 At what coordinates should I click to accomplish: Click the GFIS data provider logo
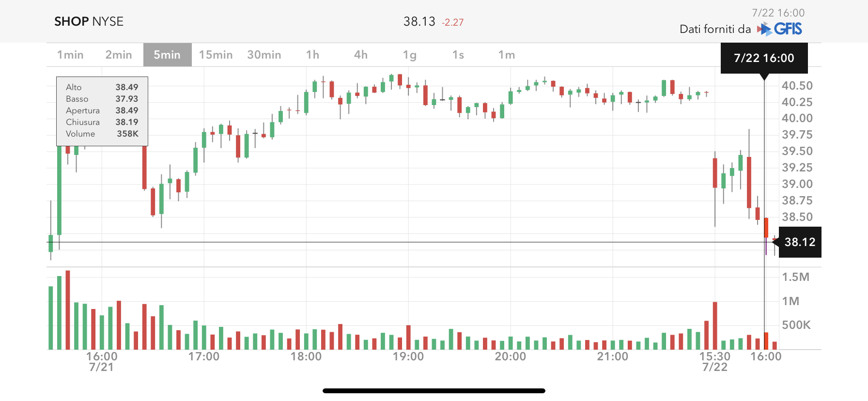(x=780, y=29)
